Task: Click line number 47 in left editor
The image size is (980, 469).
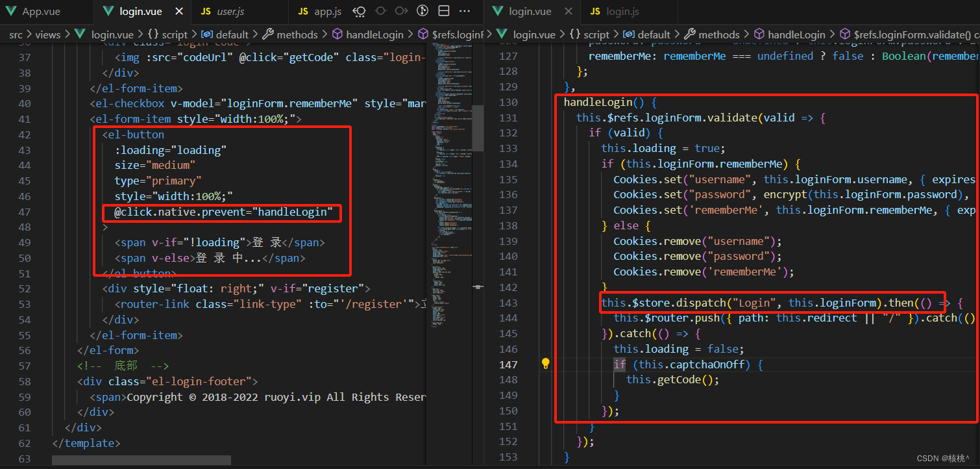Action: click(x=25, y=212)
